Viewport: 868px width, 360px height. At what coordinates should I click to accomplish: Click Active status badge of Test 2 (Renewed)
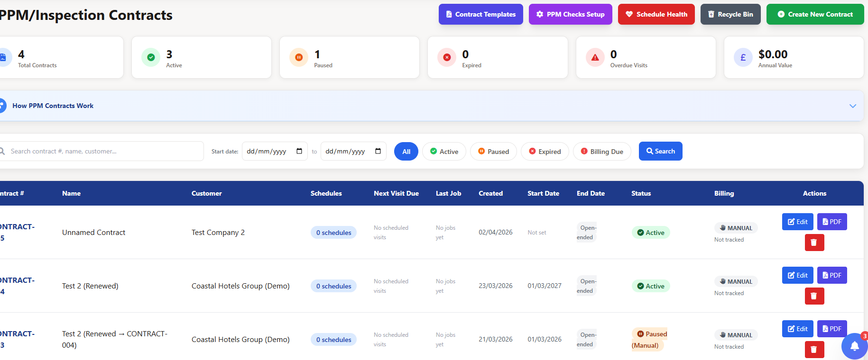[x=650, y=286]
